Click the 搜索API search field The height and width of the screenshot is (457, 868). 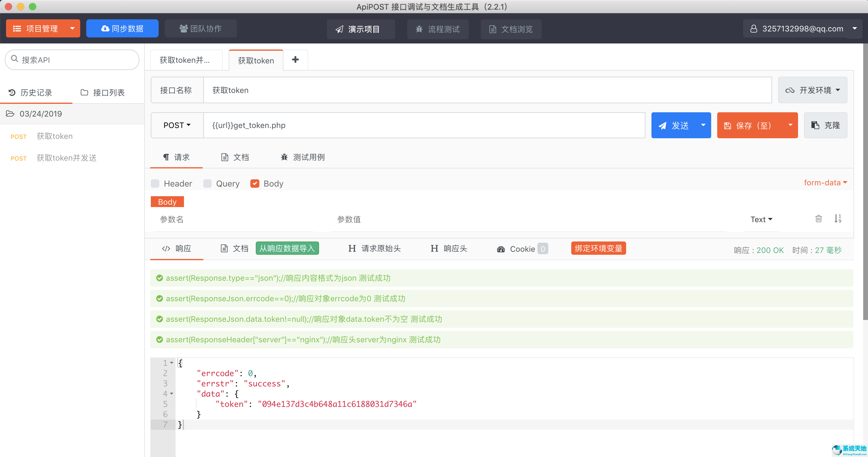pos(72,60)
